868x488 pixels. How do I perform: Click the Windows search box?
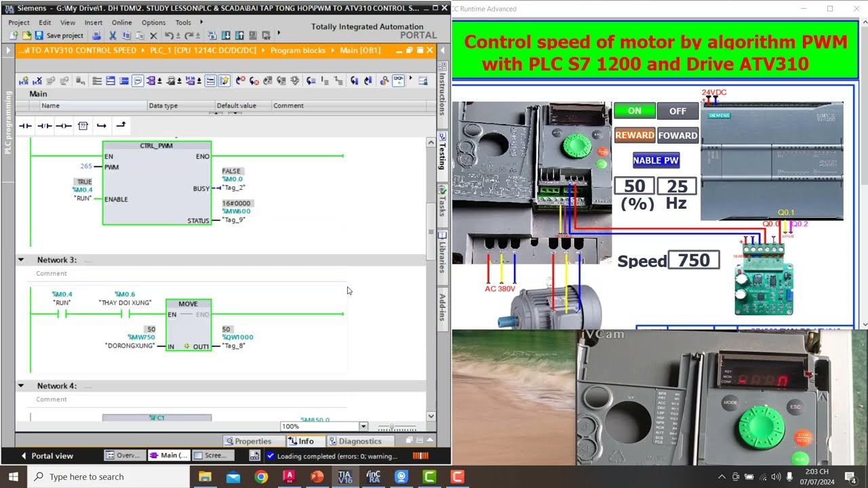click(108, 476)
